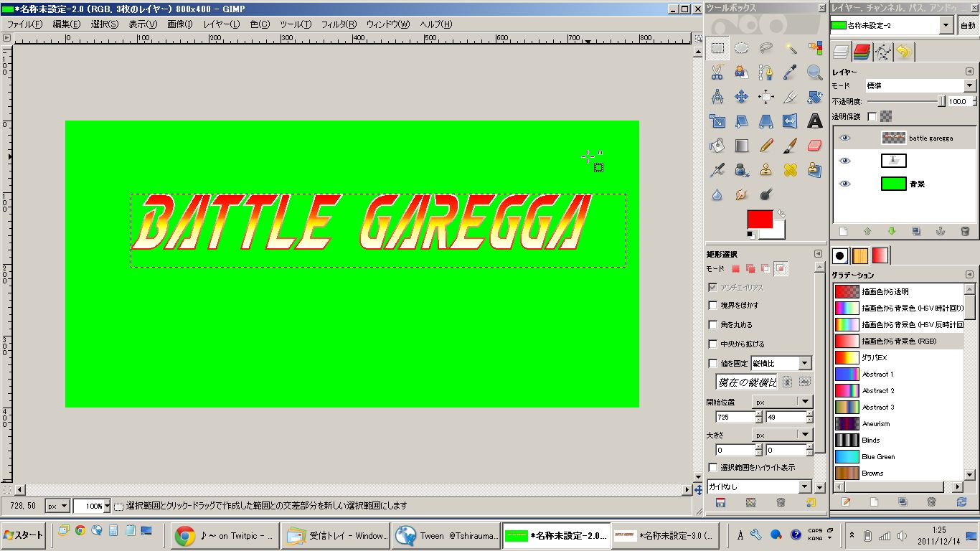Select the battle garegga layer thumbnail
This screenshot has height=551, width=980.
(893, 138)
